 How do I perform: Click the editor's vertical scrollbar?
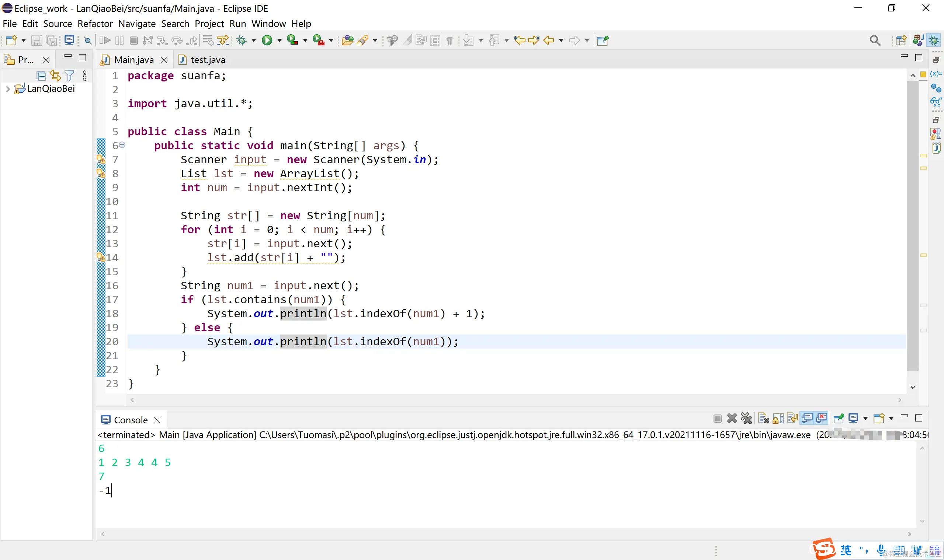tap(912, 227)
